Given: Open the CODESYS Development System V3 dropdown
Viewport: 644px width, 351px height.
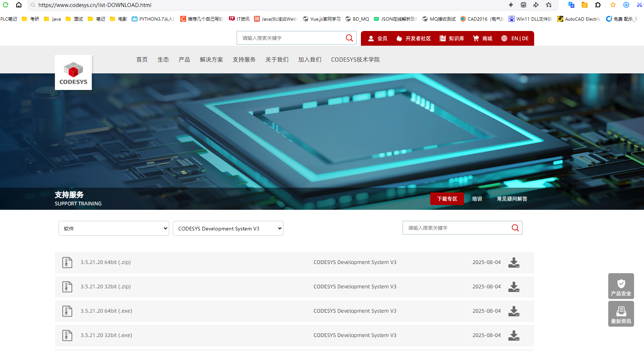Looking at the screenshot, I should pyautogui.click(x=228, y=228).
